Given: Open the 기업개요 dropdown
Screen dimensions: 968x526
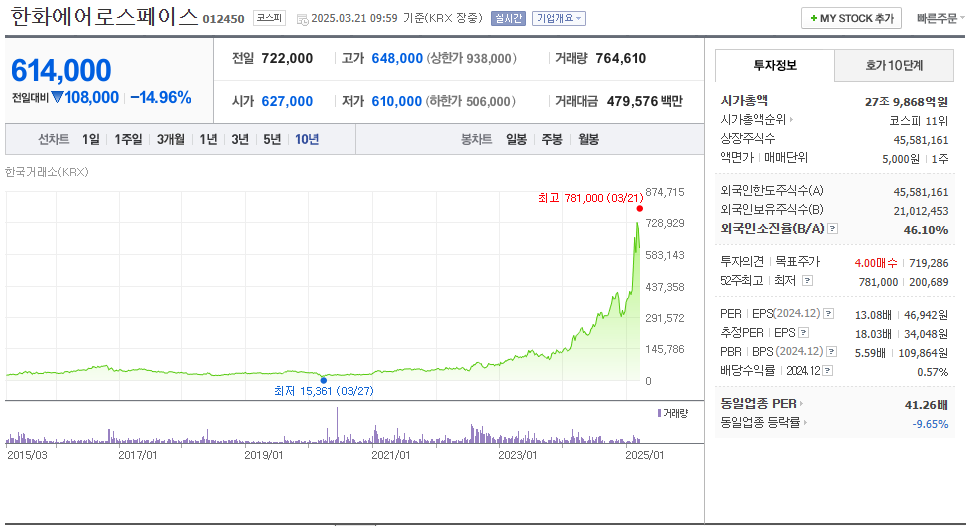Looking at the screenshot, I should (559, 19).
